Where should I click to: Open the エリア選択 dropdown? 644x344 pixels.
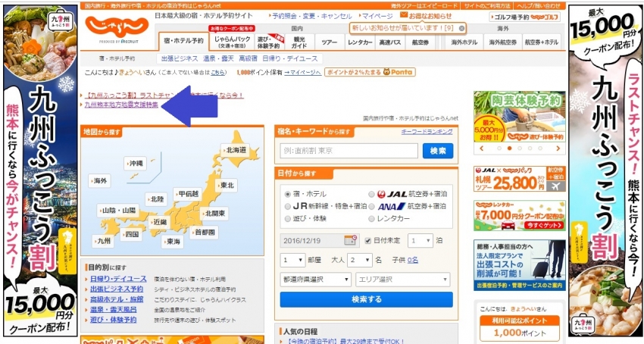(x=403, y=280)
